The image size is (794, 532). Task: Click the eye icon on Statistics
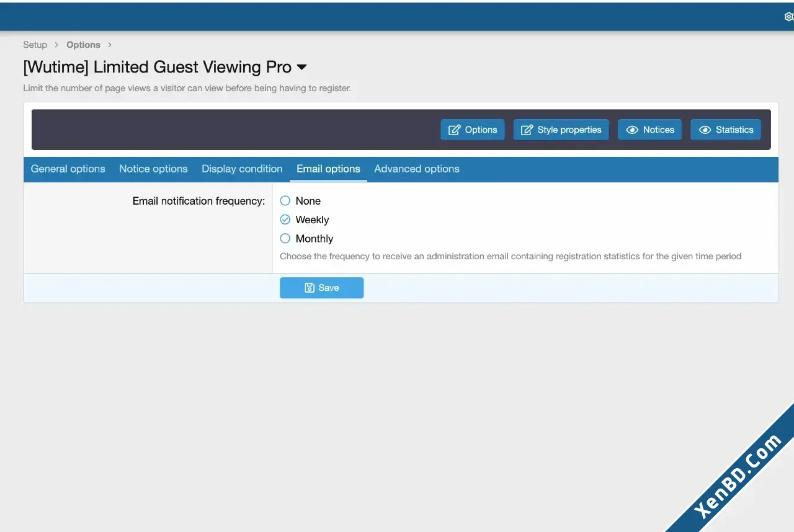click(x=705, y=130)
